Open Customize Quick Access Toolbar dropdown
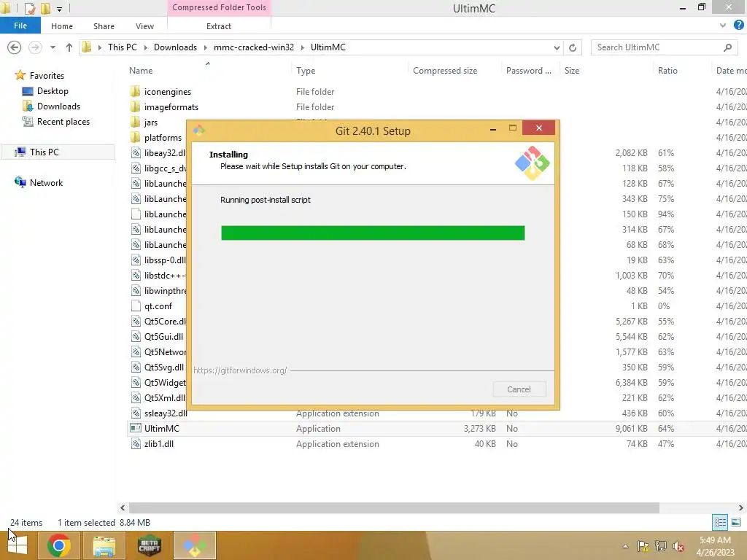Image resolution: width=747 pixels, height=560 pixels. [59, 9]
